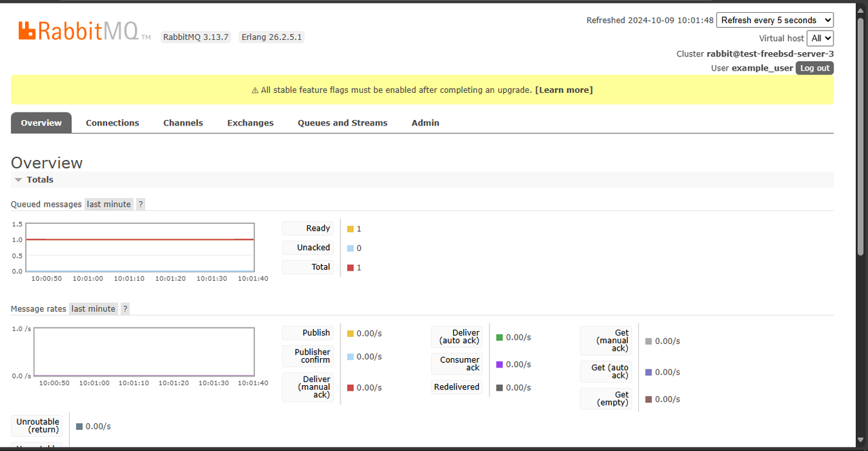Click the Refreshed 2024-10-09 timestamp
The width and height of the screenshot is (868, 451).
[650, 20]
